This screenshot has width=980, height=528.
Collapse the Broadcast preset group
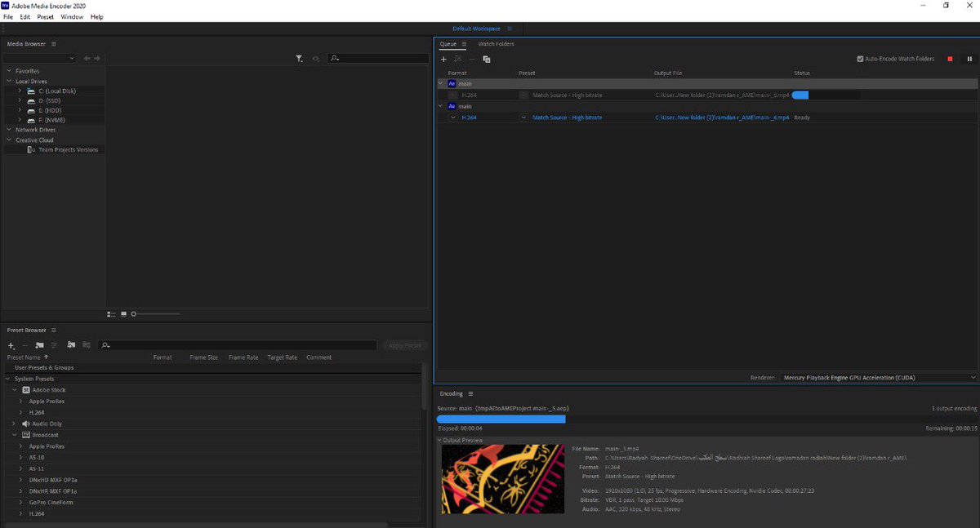(14, 435)
